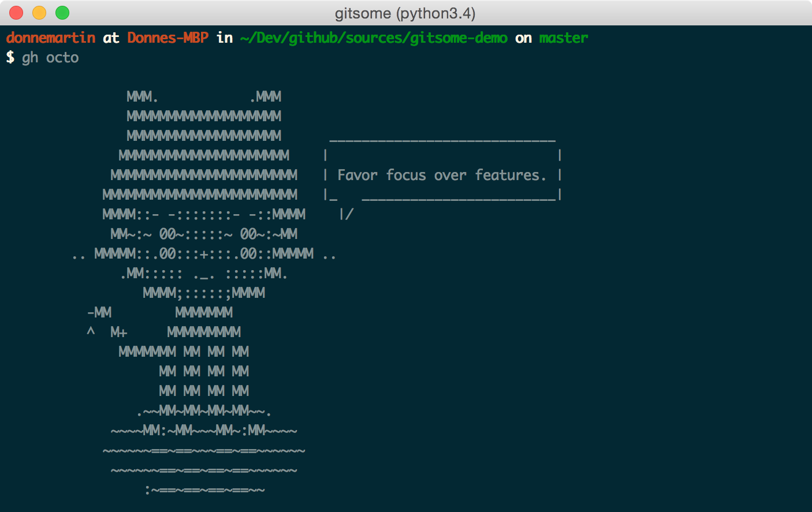This screenshot has height=512, width=812.
Task: Click the ~/Dev/github/sources/gitsome-demo path
Action: pos(374,38)
